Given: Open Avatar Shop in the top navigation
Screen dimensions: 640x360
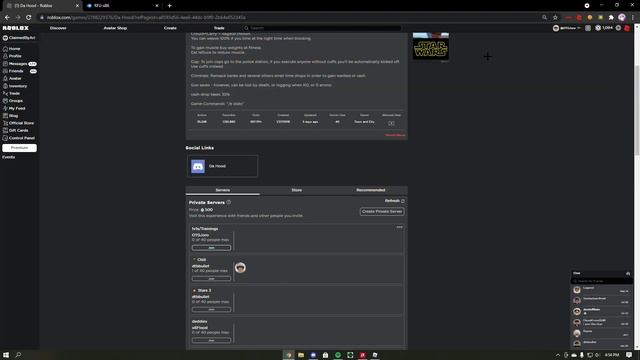Looking at the screenshot, I should (115, 28).
